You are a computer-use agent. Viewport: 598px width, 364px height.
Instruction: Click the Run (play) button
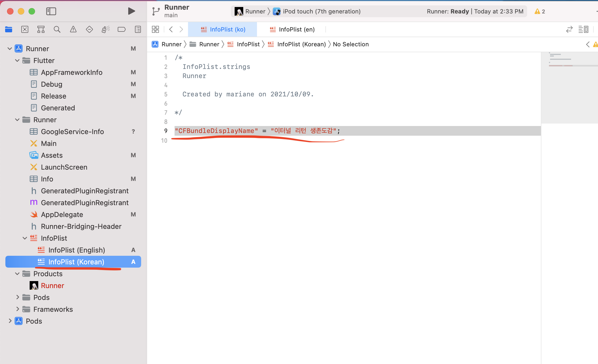(131, 11)
